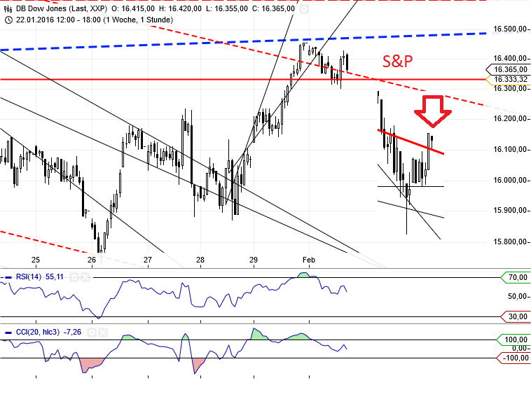Click the CCI 0,00 axis label
The width and height of the screenshot is (531, 420).
(x=519, y=349)
